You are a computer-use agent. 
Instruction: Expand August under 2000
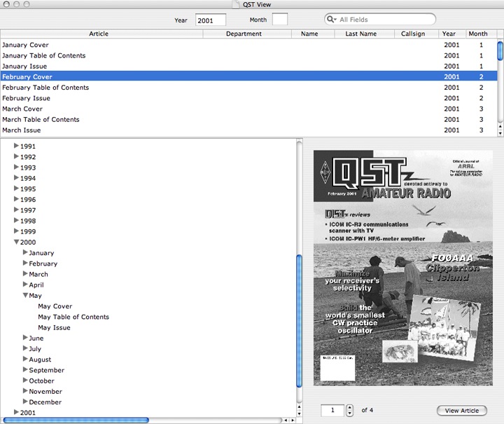click(25, 359)
